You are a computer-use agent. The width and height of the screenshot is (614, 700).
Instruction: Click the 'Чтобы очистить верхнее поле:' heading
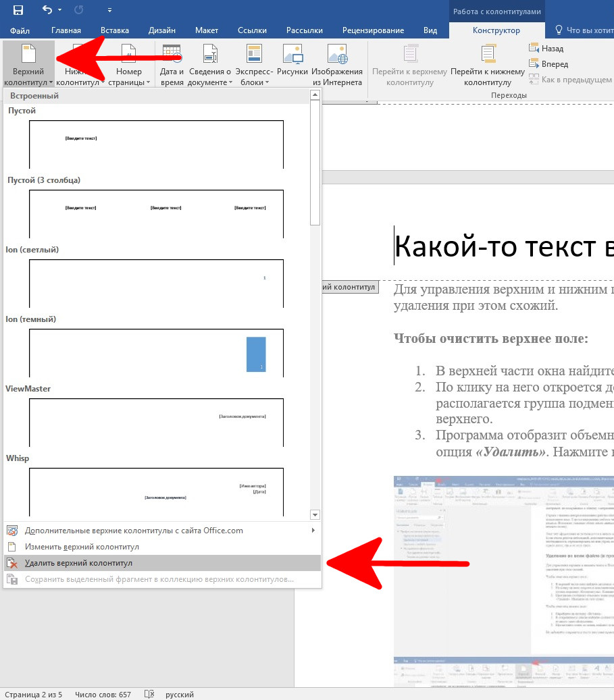click(x=490, y=338)
